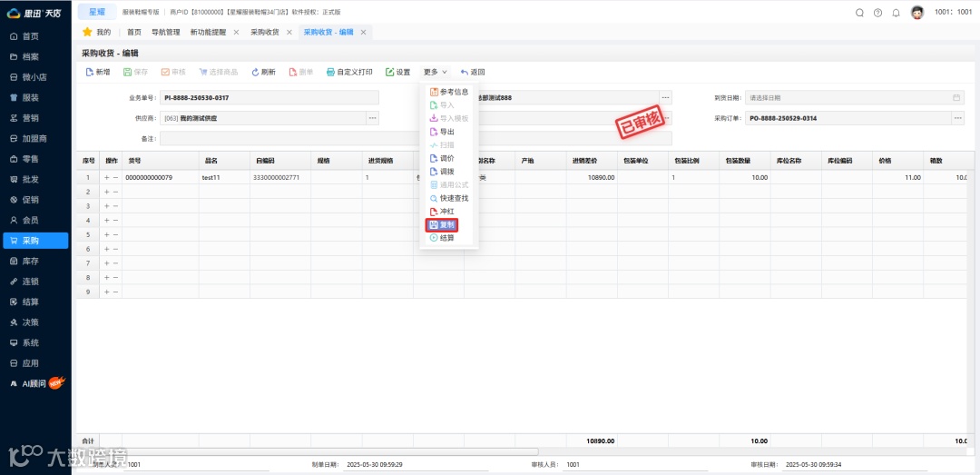Click 返回 toolbar button
Screen dimensions: 980x475
(x=473, y=72)
